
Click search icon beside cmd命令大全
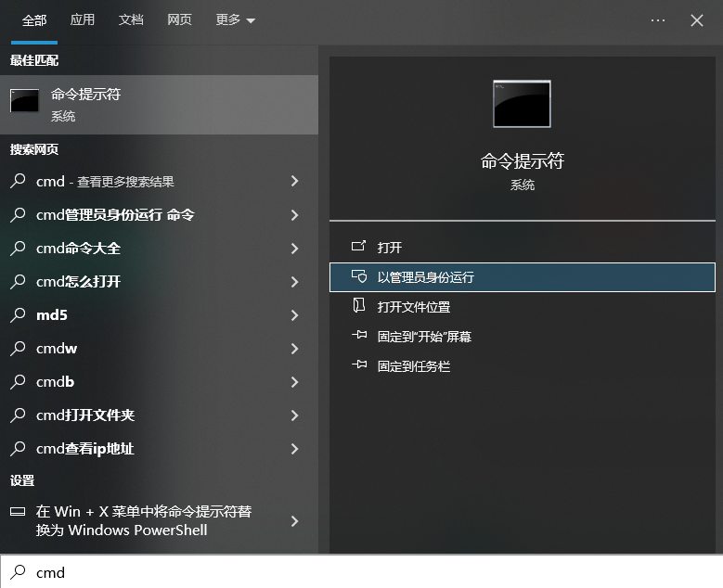[x=18, y=248]
